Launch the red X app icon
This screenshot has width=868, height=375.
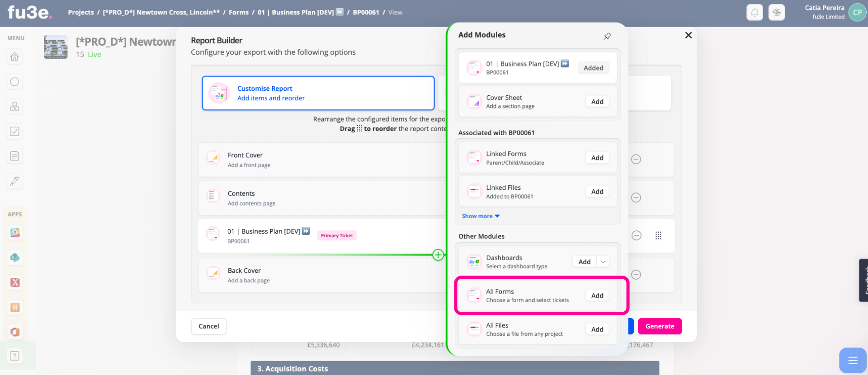pos(15,282)
